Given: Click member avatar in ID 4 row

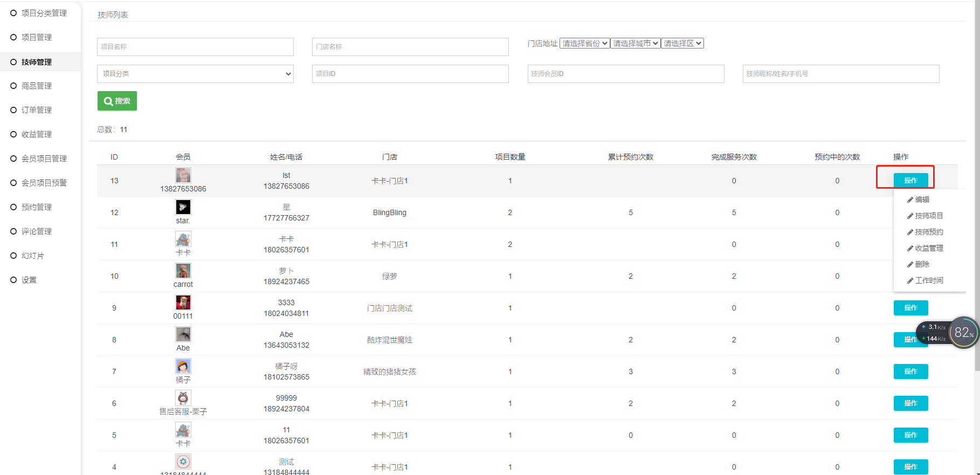Looking at the screenshot, I should (x=183, y=462).
